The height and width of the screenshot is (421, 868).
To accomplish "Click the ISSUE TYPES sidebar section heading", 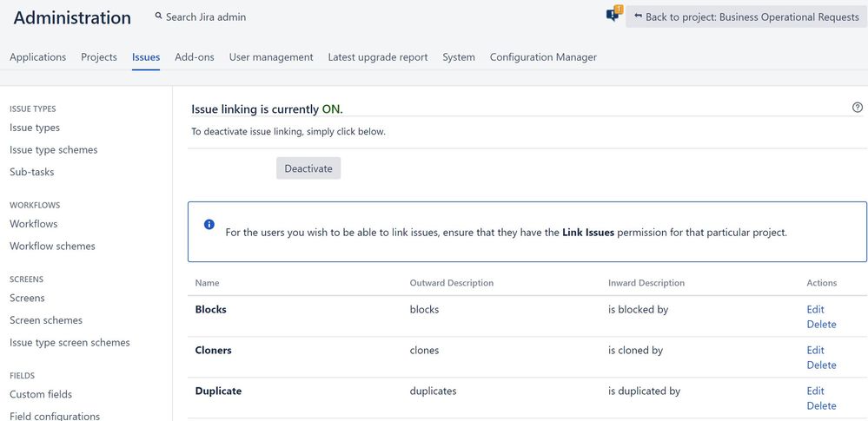I will (33, 109).
